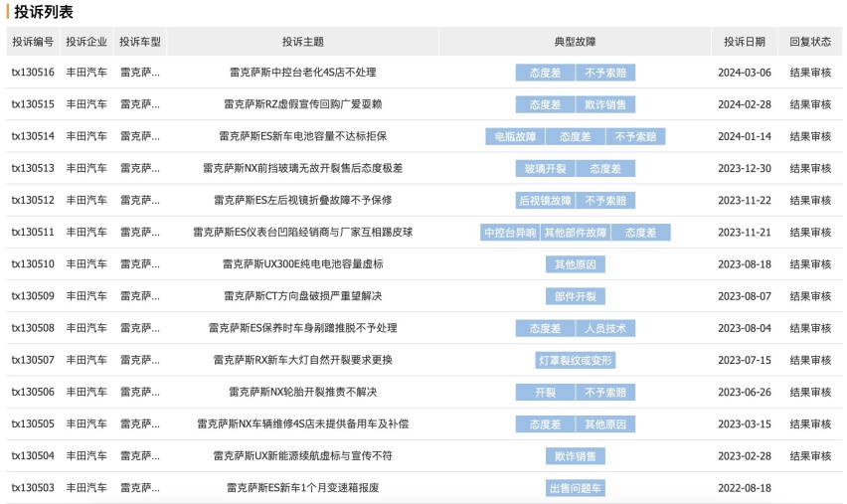
Task: Click 欺诈销售 tag in tx130504 row
Action: point(576,456)
